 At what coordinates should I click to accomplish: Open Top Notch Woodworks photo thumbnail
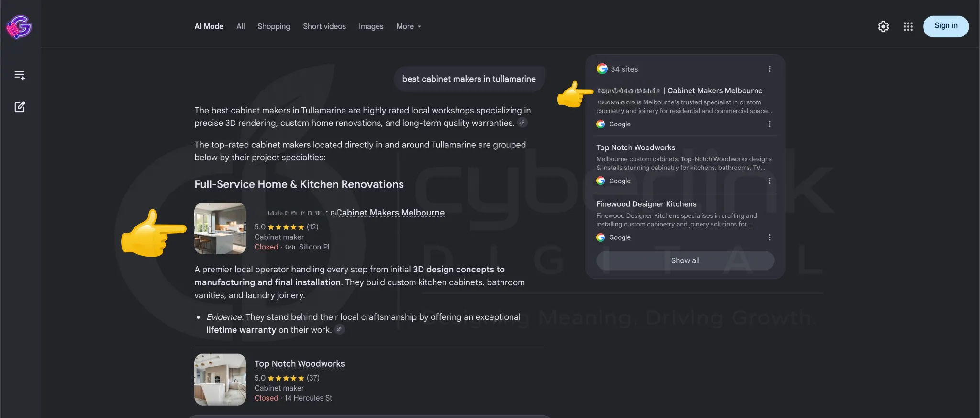tap(220, 380)
